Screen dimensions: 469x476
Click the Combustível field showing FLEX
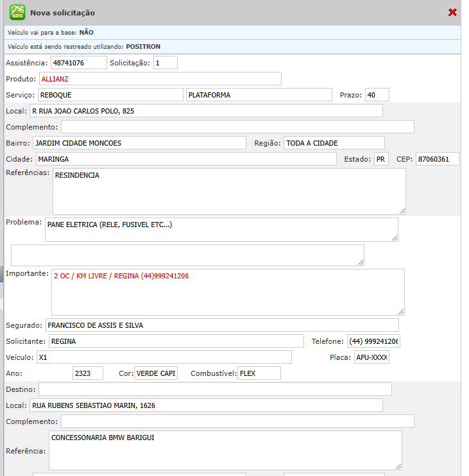tap(259, 373)
